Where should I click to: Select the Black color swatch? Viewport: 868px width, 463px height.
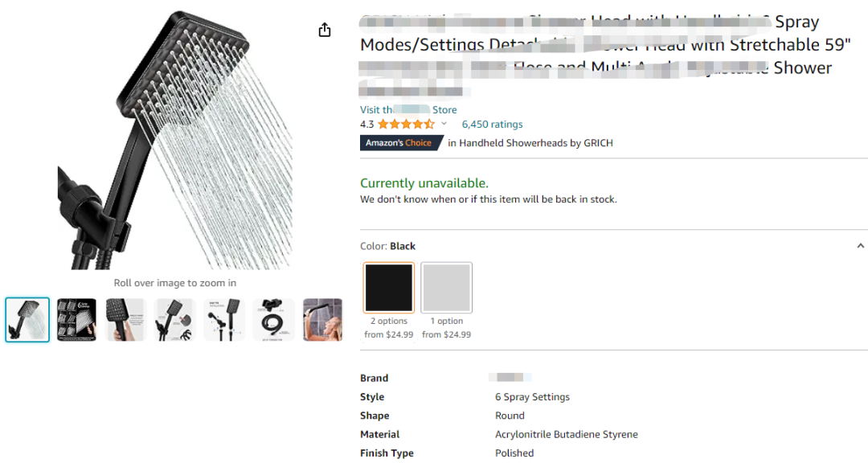pyautogui.click(x=389, y=287)
